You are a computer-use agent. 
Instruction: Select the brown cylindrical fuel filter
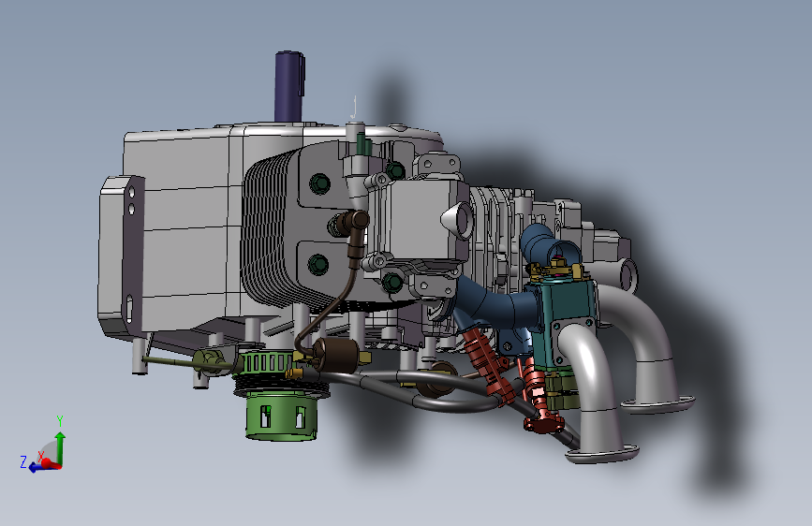coord(336,354)
